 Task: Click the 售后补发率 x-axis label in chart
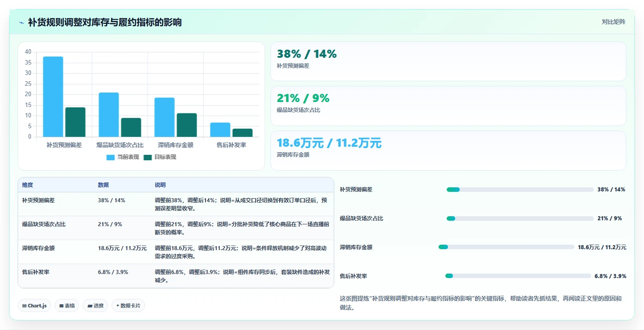click(231, 145)
